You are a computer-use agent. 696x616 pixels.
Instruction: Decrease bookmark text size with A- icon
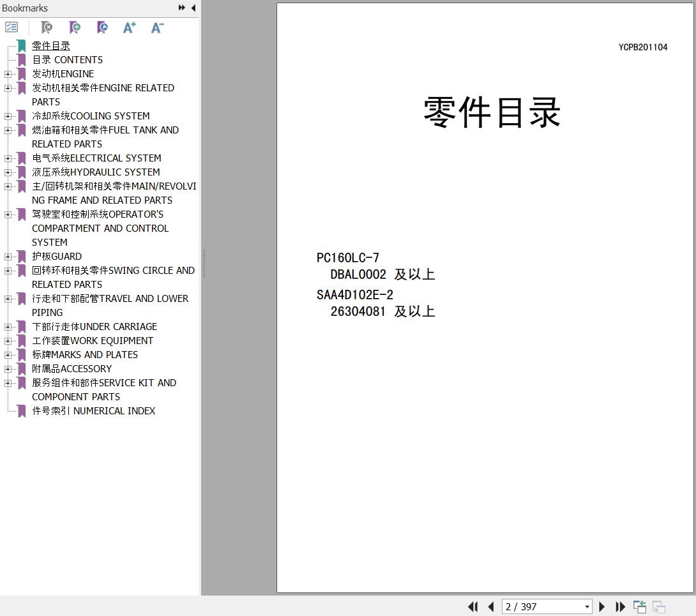pyautogui.click(x=157, y=27)
